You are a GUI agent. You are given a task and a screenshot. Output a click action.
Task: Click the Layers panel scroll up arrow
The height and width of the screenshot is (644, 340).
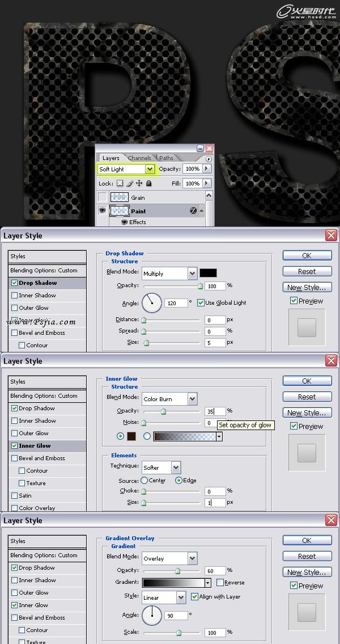(x=209, y=196)
